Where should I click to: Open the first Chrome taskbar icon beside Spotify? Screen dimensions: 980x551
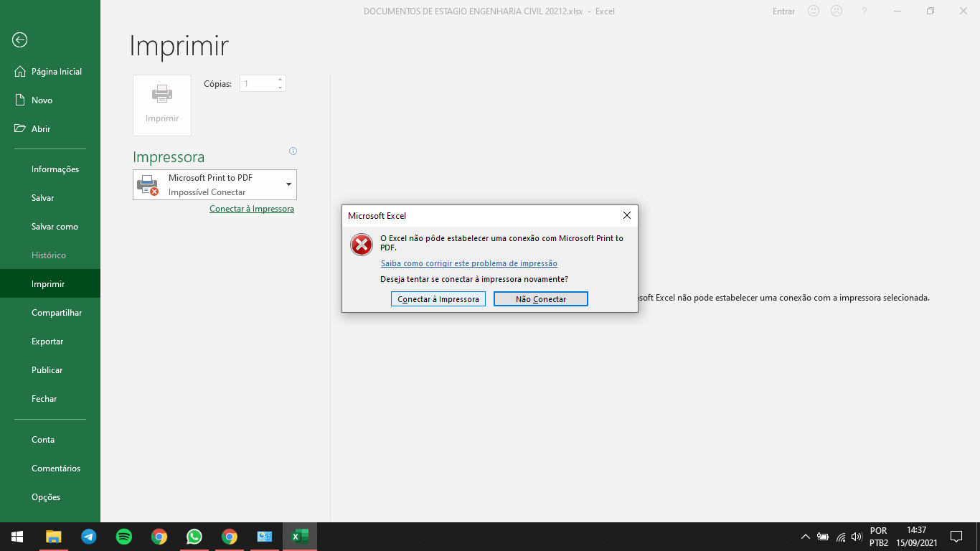click(x=159, y=537)
